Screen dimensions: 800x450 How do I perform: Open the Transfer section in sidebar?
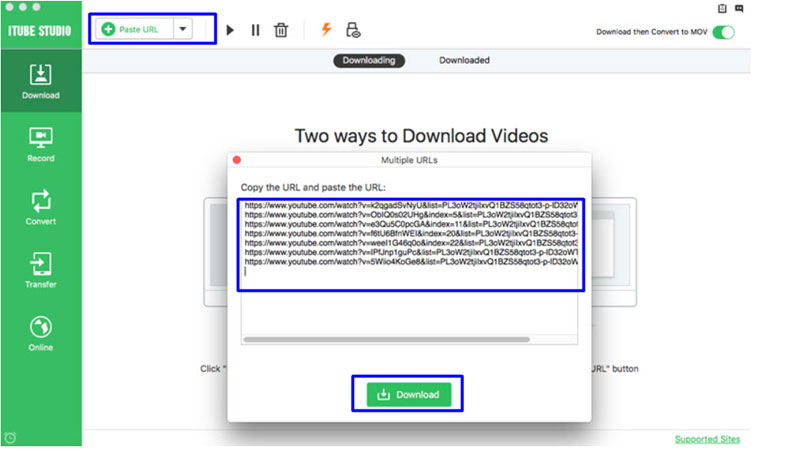coord(41,270)
